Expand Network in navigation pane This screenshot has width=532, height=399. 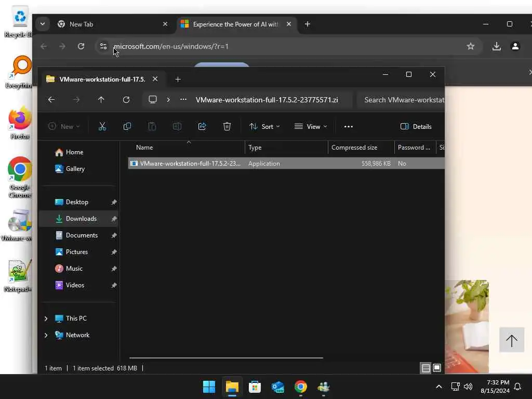[x=46, y=335]
